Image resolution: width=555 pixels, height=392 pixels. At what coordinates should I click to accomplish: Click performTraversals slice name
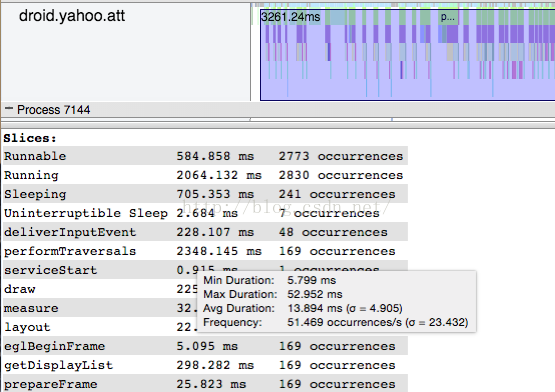point(70,251)
